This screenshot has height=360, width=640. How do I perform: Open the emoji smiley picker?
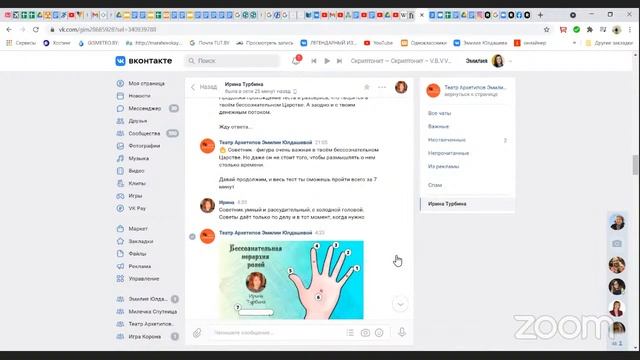(379, 333)
